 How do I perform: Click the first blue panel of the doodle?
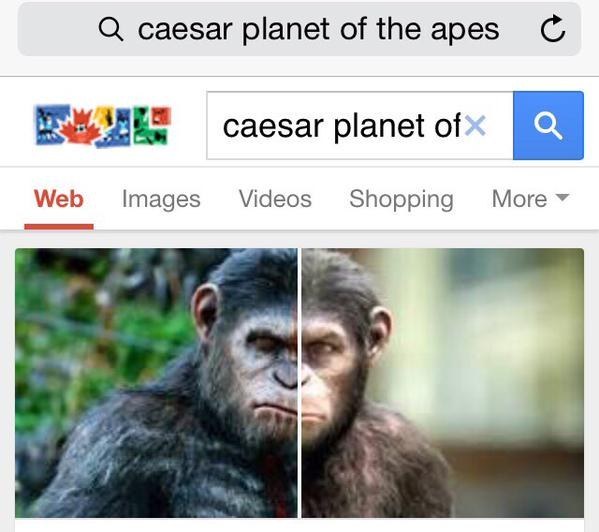pos(51,125)
